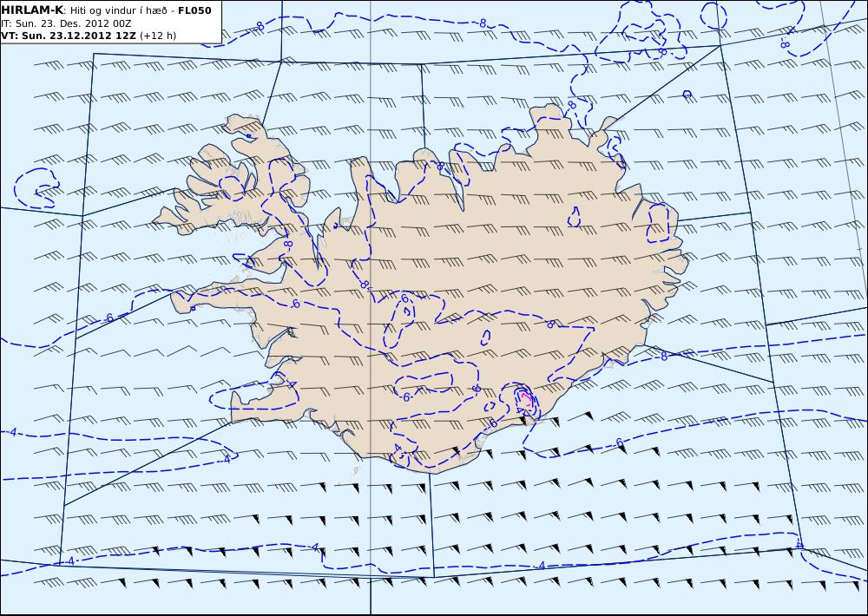
Task: Click the "HIRLAM-K" model name text
Action: coord(33,10)
